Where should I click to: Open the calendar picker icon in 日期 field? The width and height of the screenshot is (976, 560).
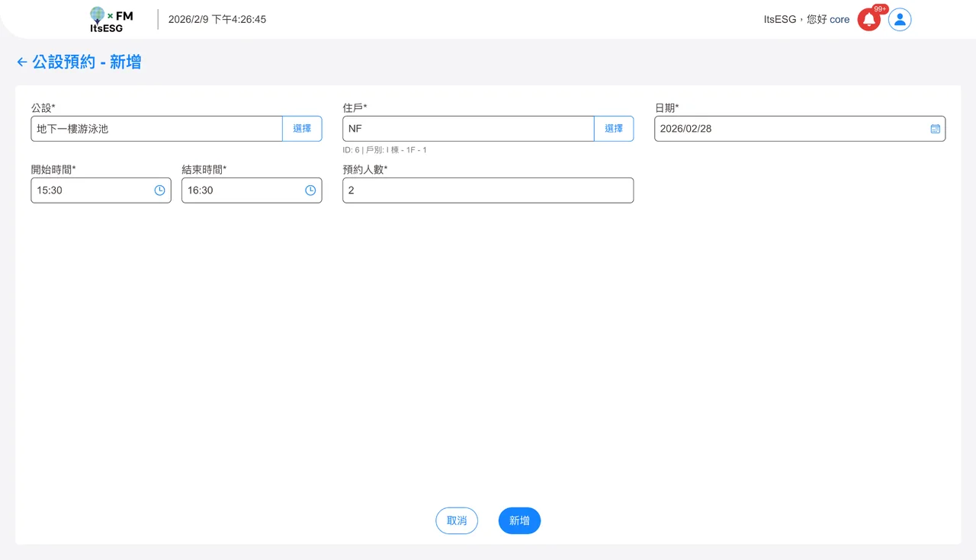935,129
